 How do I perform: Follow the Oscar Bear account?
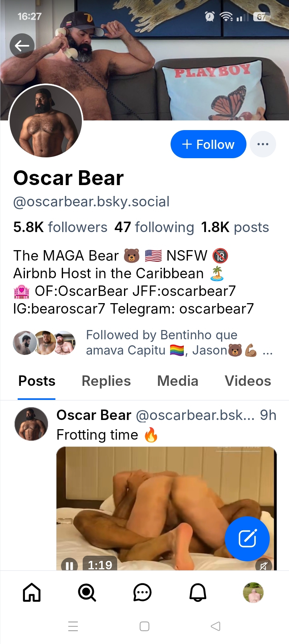208,144
